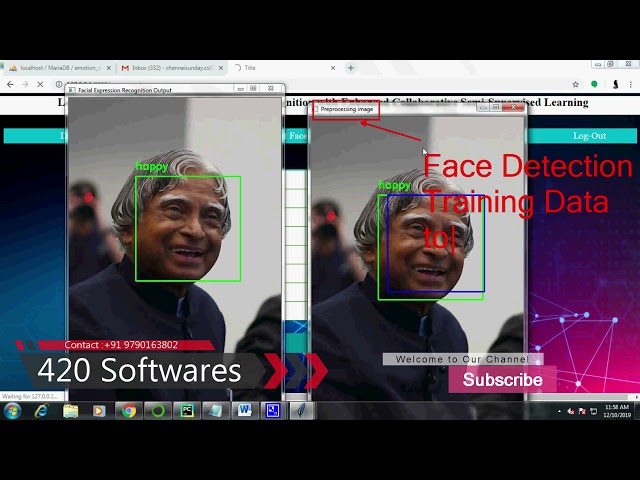Image resolution: width=640 pixels, height=480 pixels.
Task: Close the Preprocessing image window
Action: (x=513, y=107)
